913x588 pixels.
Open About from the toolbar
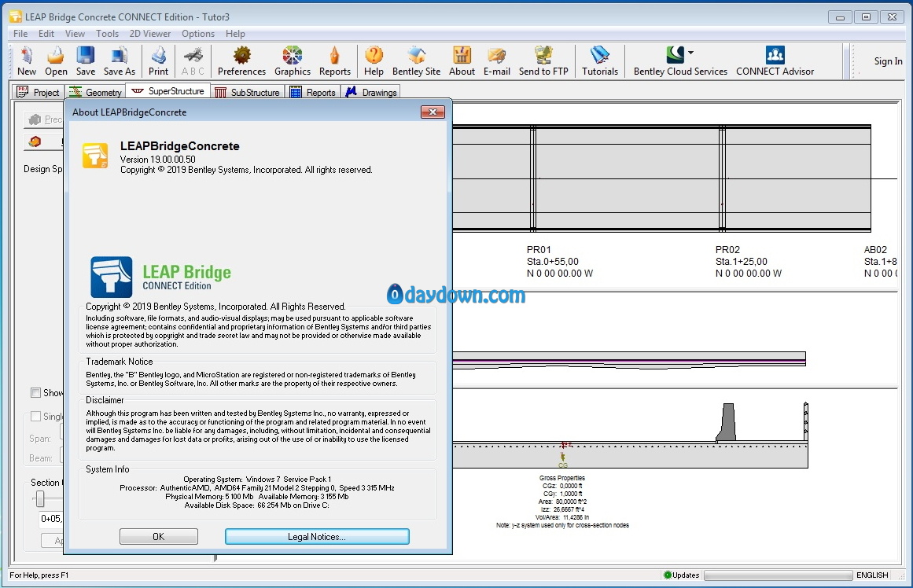(x=462, y=61)
